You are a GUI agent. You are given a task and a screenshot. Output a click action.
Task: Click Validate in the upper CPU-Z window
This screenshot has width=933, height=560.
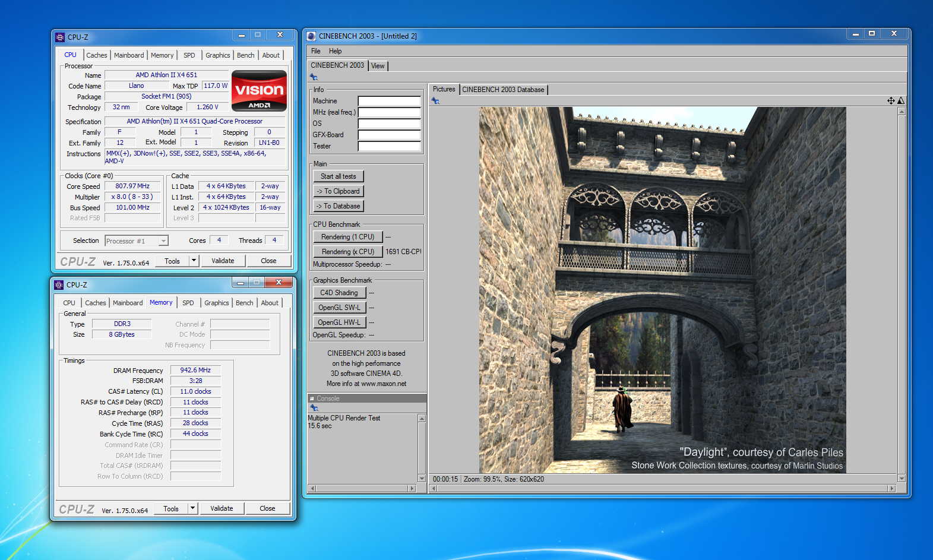[x=223, y=261]
